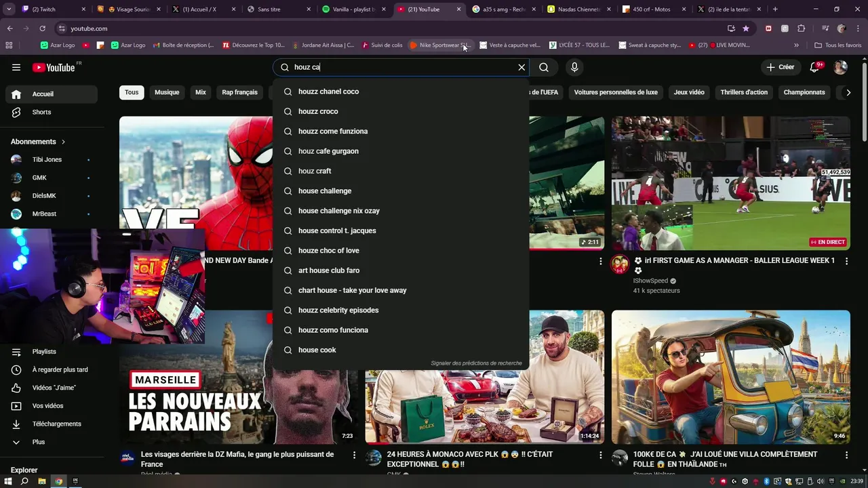This screenshot has height=488, width=868.
Task: Open Vos vidéos in sidebar
Action: point(52,406)
